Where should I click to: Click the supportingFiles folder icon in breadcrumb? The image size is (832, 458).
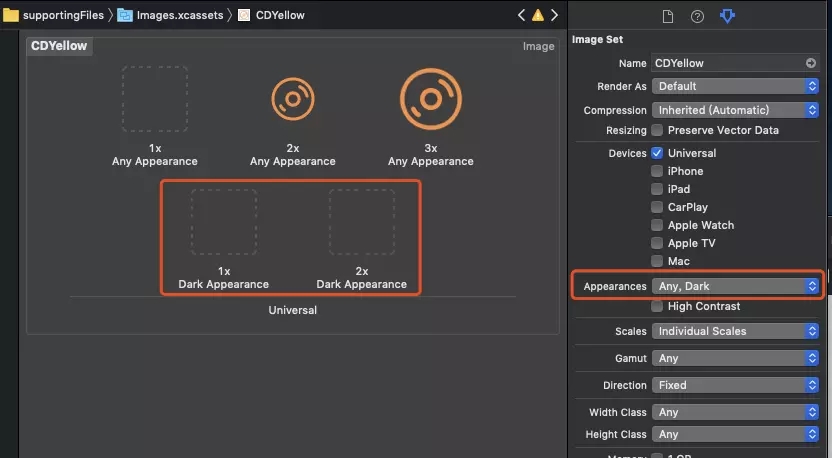point(11,15)
